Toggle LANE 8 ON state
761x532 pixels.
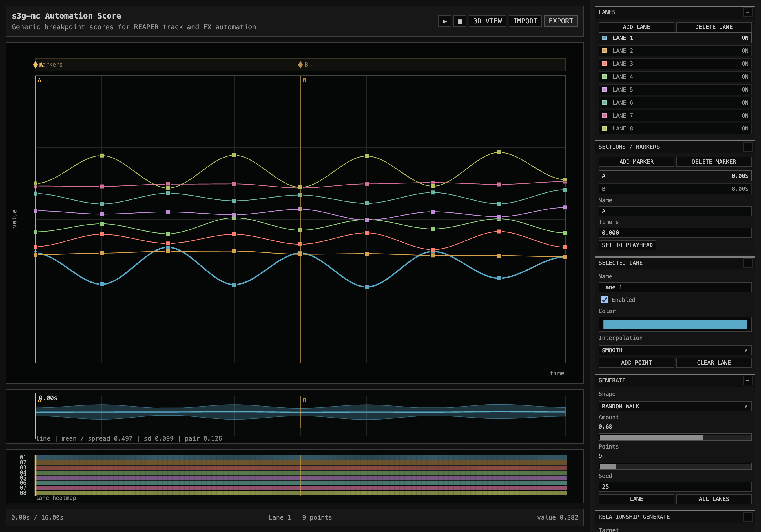[x=745, y=128]
